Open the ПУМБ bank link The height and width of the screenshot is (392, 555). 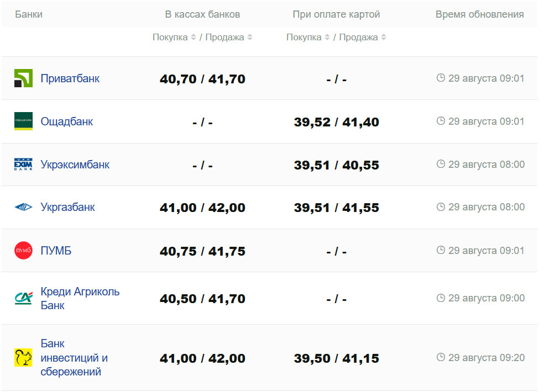coord(56,251)
